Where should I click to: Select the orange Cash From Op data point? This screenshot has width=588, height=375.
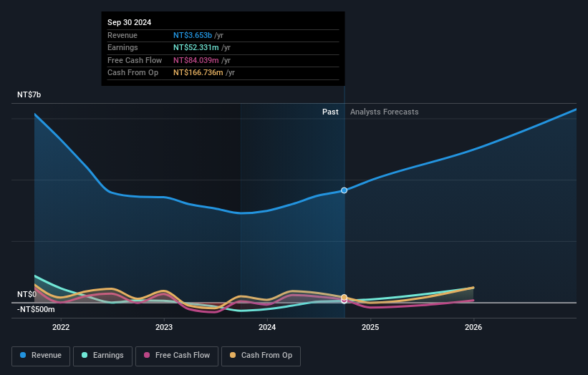(x=344, y=298)
